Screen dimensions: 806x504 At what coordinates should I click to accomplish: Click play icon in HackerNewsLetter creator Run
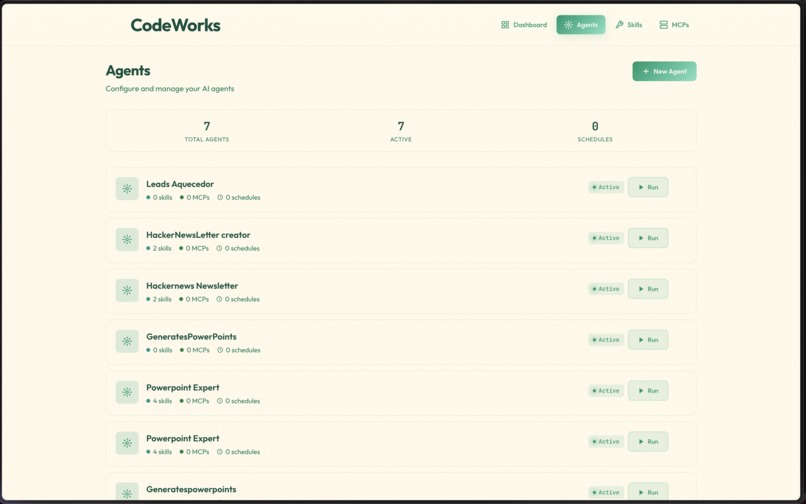(641, 238)
